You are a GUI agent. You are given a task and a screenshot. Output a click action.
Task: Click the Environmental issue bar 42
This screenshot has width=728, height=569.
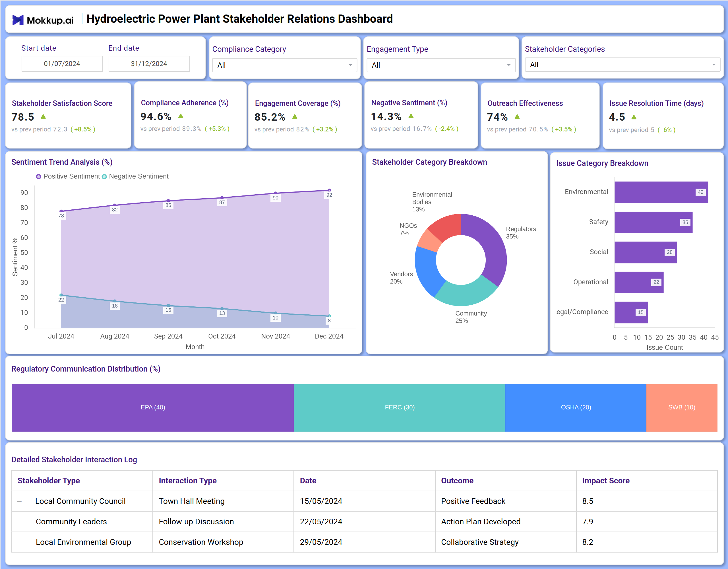click(661, 192)
